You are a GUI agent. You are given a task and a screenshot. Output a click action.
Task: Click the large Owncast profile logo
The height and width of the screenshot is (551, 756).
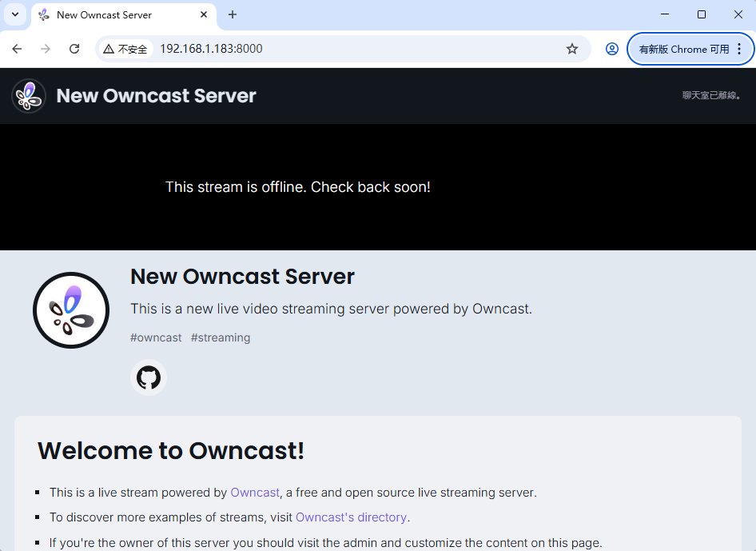pos(71,310)
